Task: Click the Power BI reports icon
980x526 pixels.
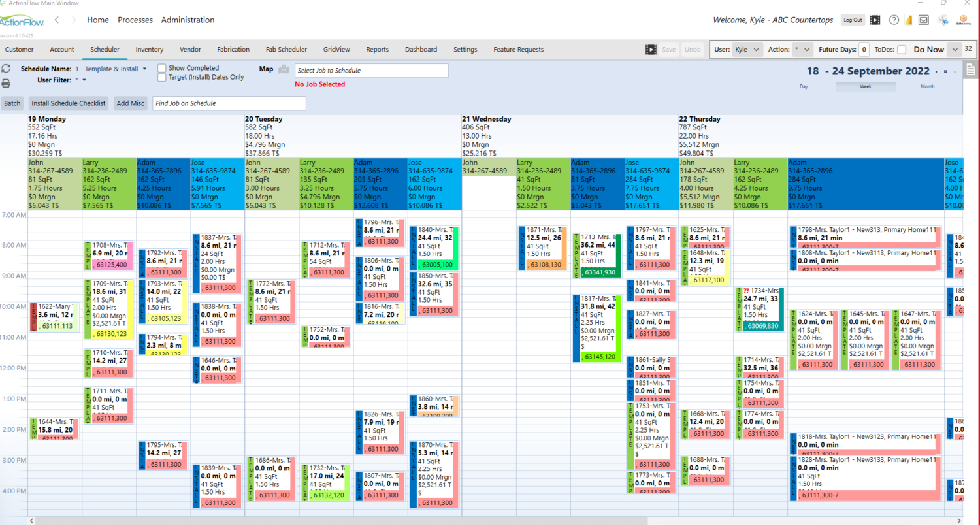Action: coord(909,20)
